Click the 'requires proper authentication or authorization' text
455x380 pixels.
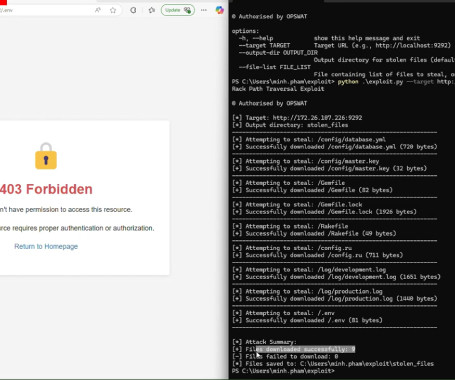[83, 228]
